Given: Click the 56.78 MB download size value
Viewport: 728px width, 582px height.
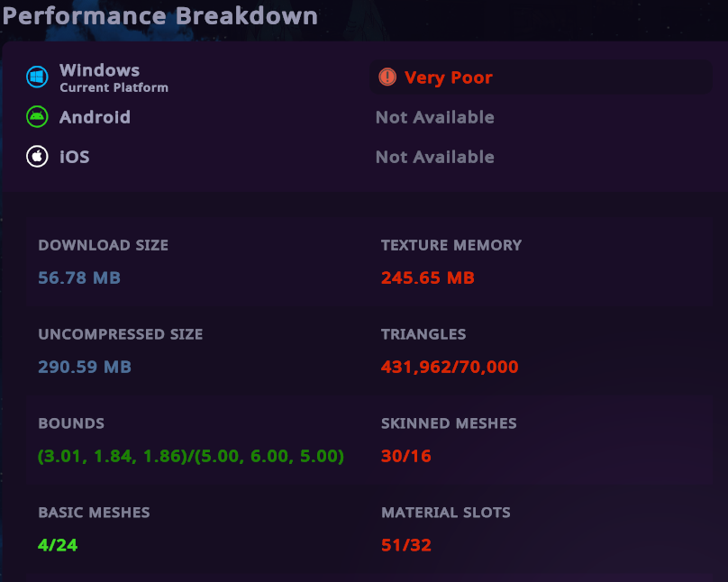Looking at the screenshot, I should tap(79, 277).
